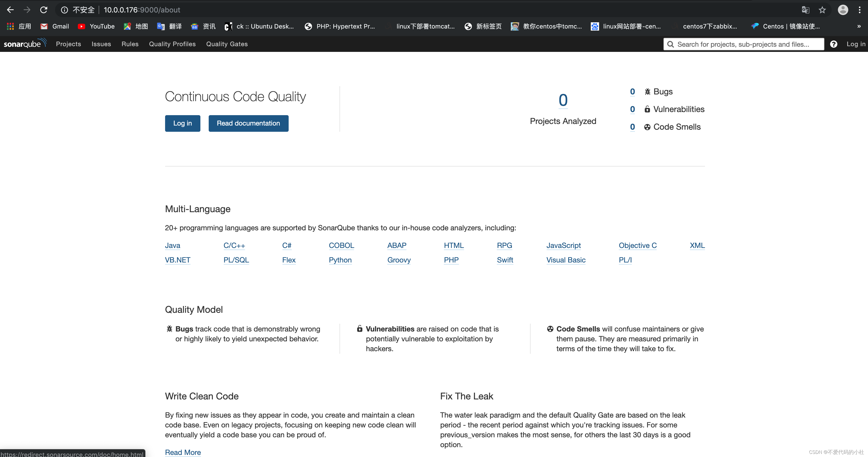Open the Apps grid bookmark
Viewport: 868px width, 457px height.
pyautogui.click(x=19, y=26)
